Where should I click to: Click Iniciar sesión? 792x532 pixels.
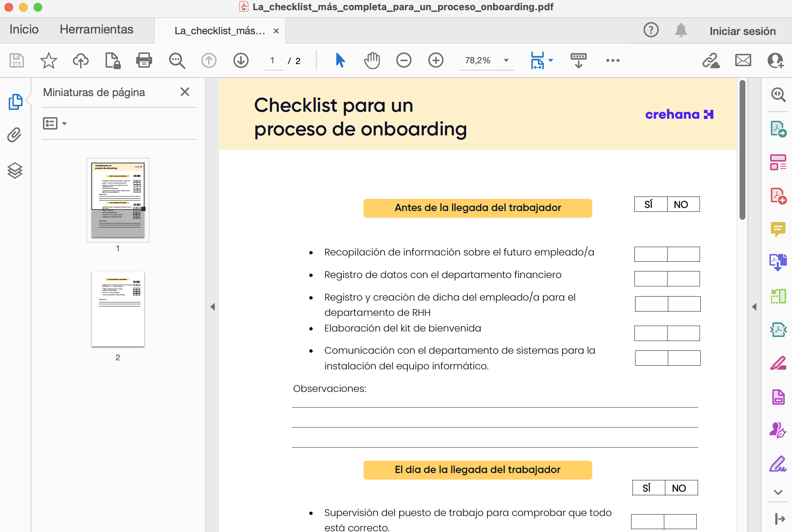742,31
